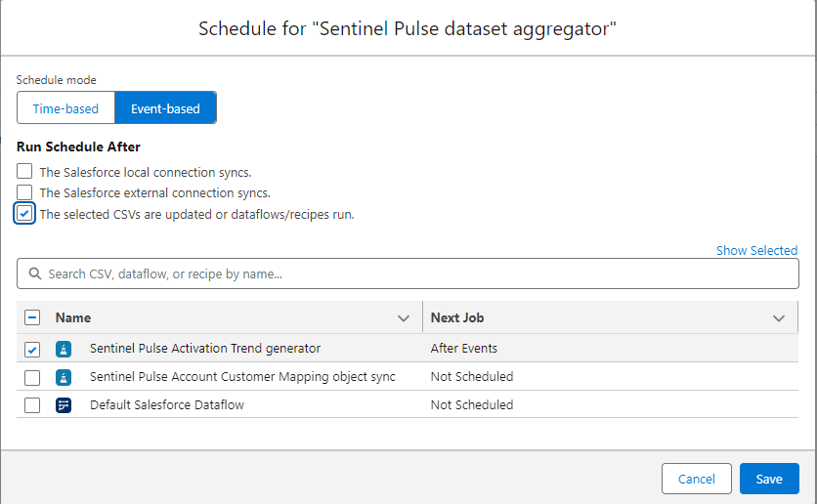This screenshot has height=504, width=817.
Task: Click the 'After Events' cell
Action: [x=464, y=349]
